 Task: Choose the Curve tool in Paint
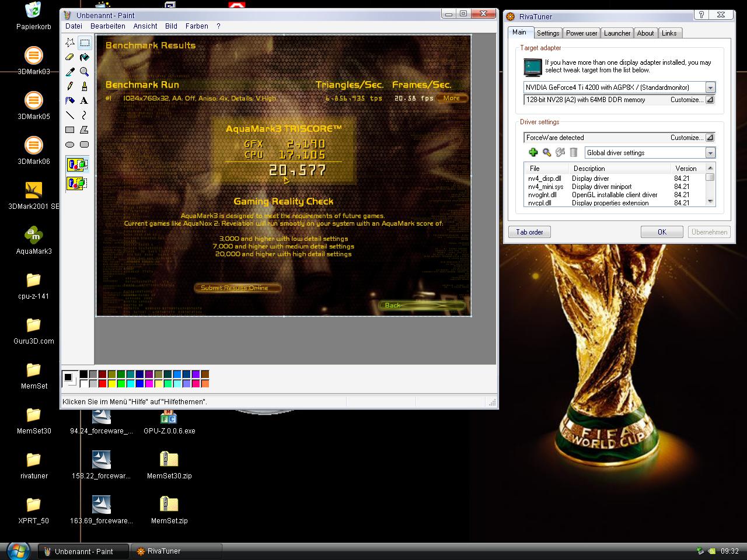click(85, 116)
